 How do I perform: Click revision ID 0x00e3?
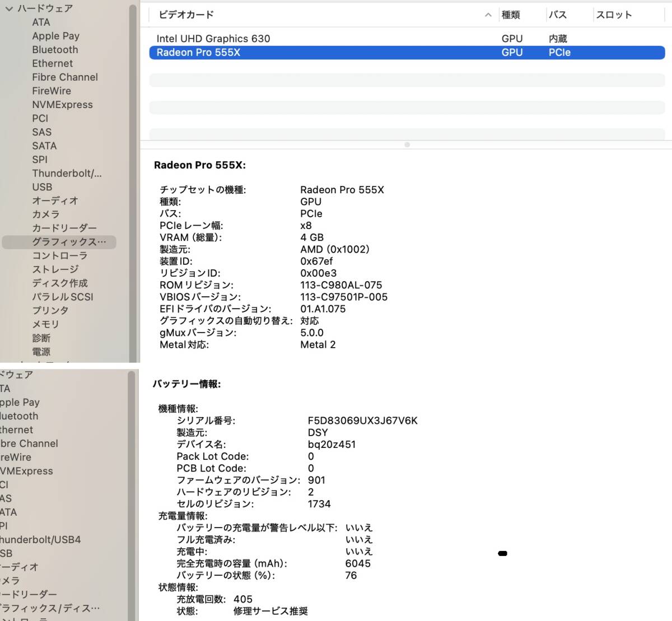(x=319, y=273)
